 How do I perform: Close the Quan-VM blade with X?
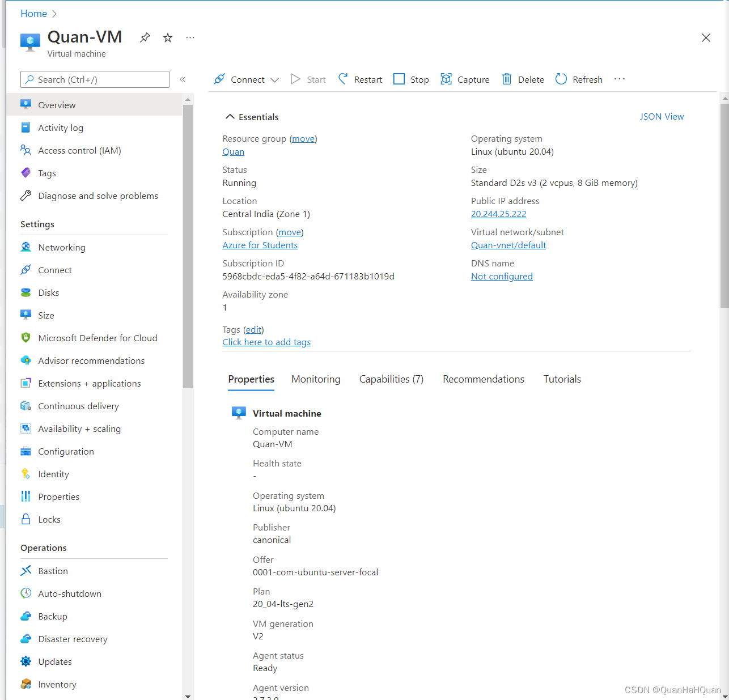pyautogui.click(x=706, y=37)
